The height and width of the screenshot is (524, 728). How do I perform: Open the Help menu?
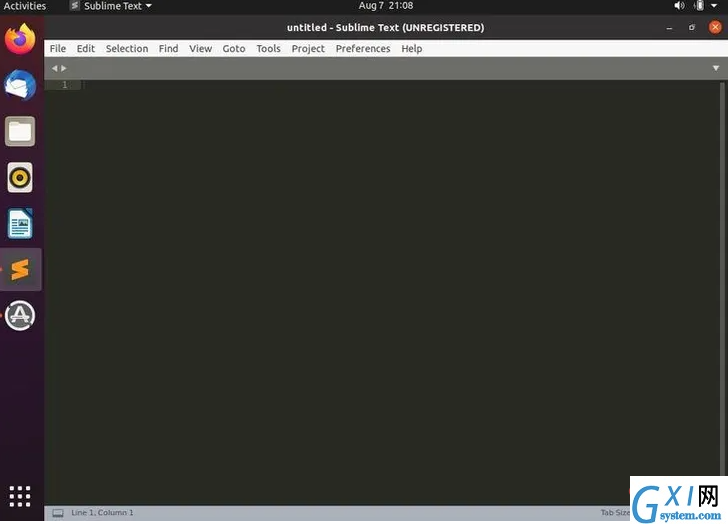pyautogui.click(x=411, y=49)
